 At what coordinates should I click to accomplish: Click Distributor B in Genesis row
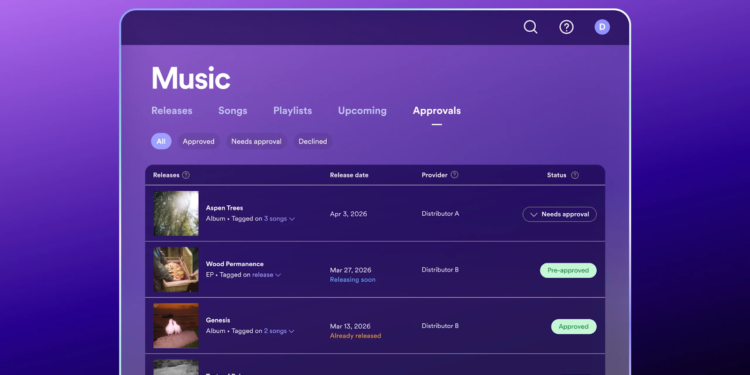click(x=440, y=326)
